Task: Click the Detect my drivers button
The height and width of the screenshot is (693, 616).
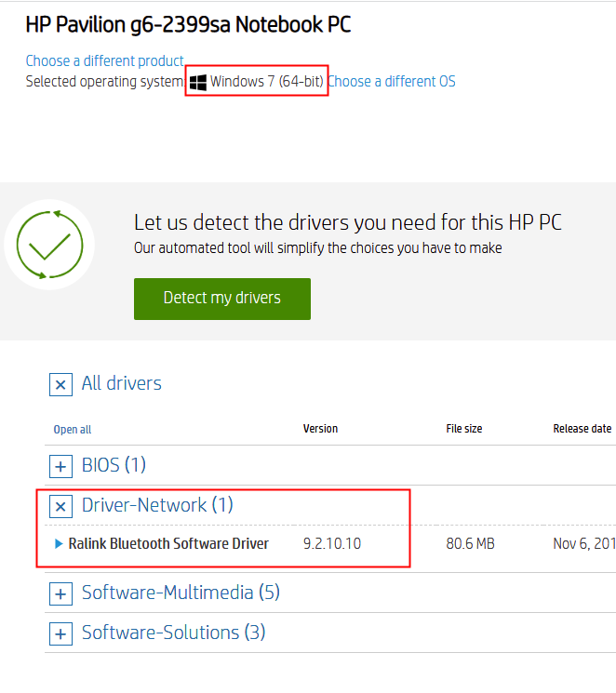Action: point(222,299)
